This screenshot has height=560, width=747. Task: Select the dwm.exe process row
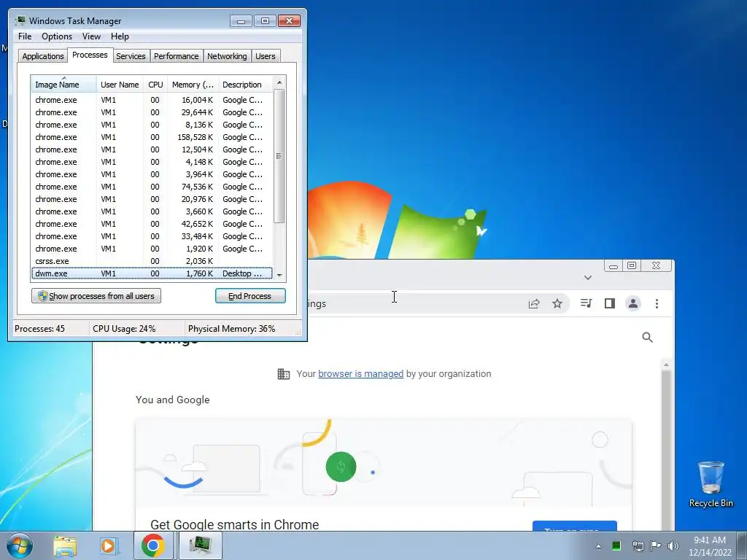[x=152, y=273]
